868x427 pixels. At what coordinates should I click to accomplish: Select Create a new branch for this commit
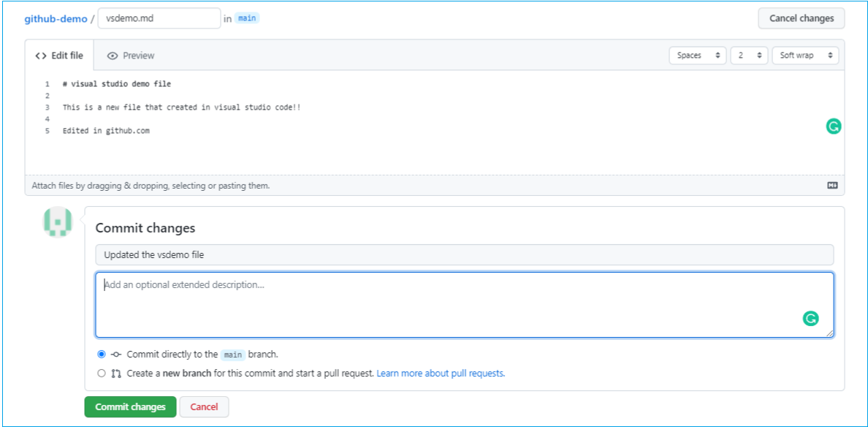pos(102,374)
